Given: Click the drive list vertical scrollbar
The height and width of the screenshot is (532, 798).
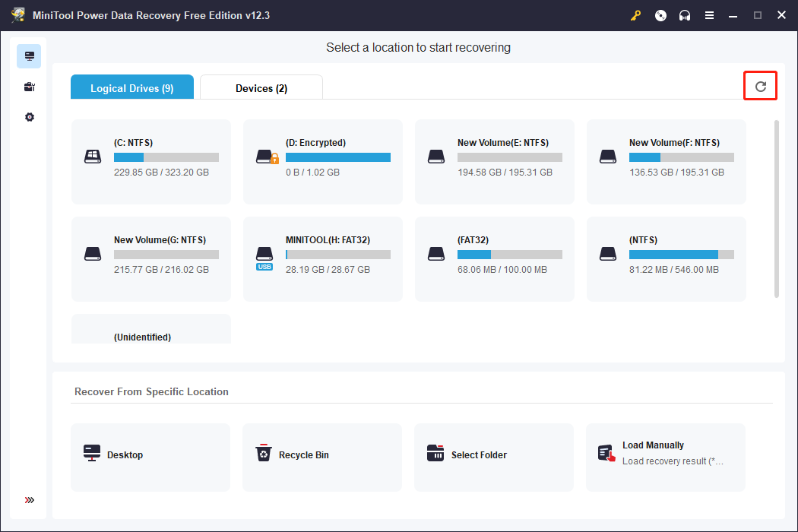Looking at the screenshot, I should 776,209.
